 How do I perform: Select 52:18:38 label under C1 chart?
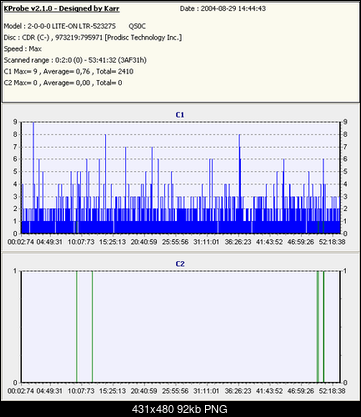point(332,242)
